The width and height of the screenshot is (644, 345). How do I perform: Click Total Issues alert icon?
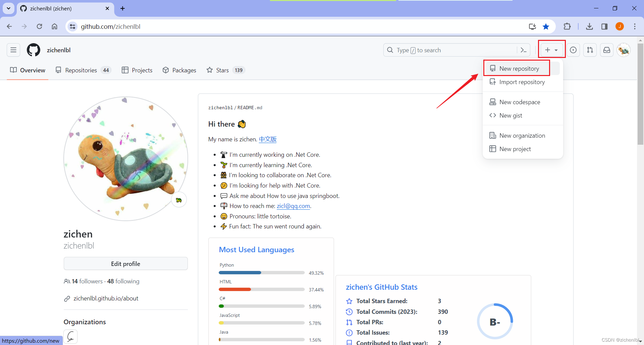click(x=349, y=333)
